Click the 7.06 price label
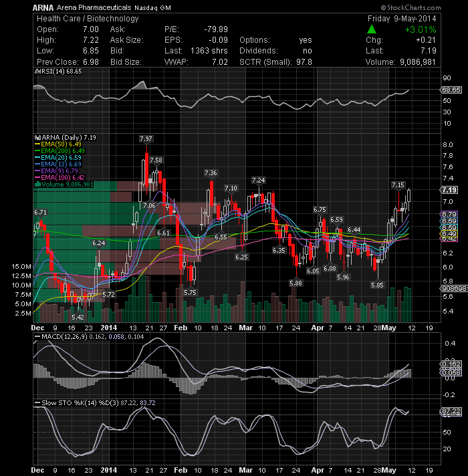 (x=149, y=205)
